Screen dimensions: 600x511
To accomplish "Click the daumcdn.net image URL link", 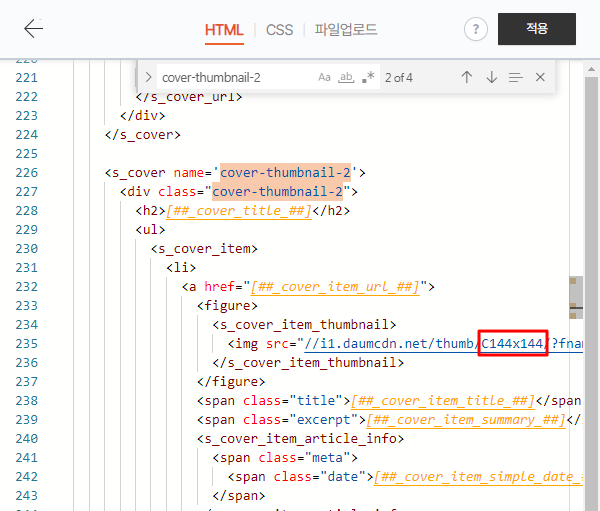I will [x=443, y=343].
